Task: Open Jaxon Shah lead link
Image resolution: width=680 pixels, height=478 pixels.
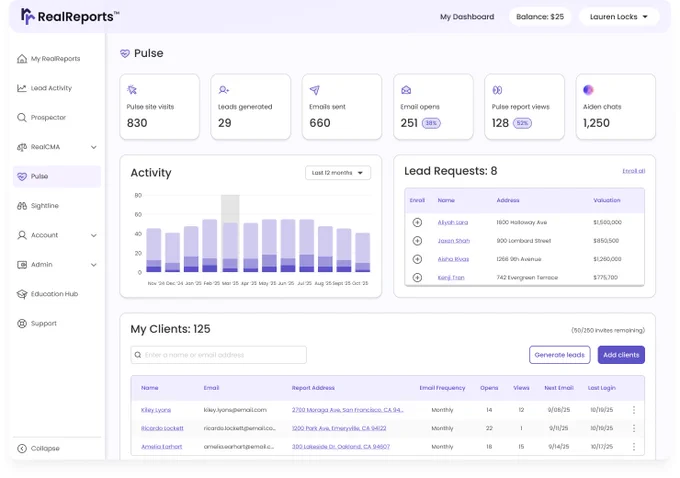Action: 454,241
